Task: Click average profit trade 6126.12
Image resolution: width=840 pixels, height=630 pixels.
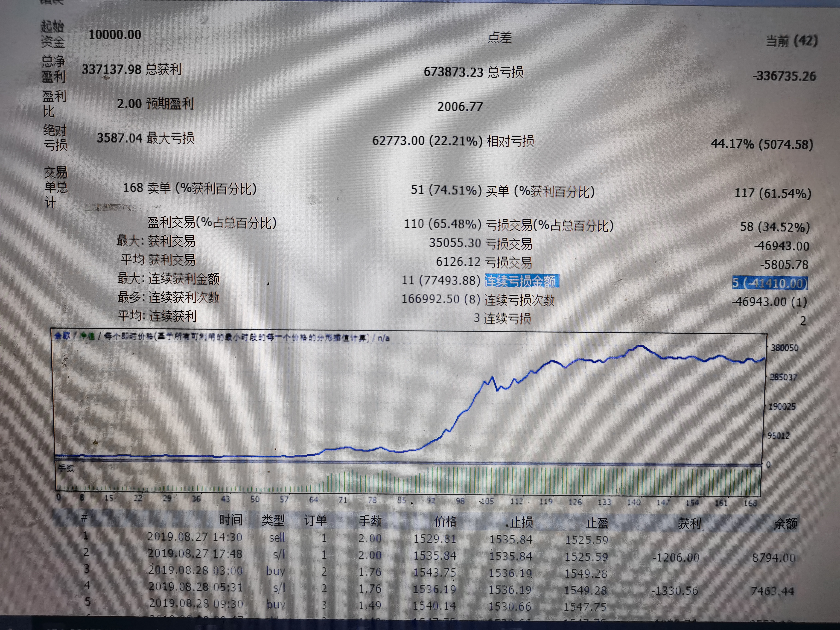Action: 458,262
